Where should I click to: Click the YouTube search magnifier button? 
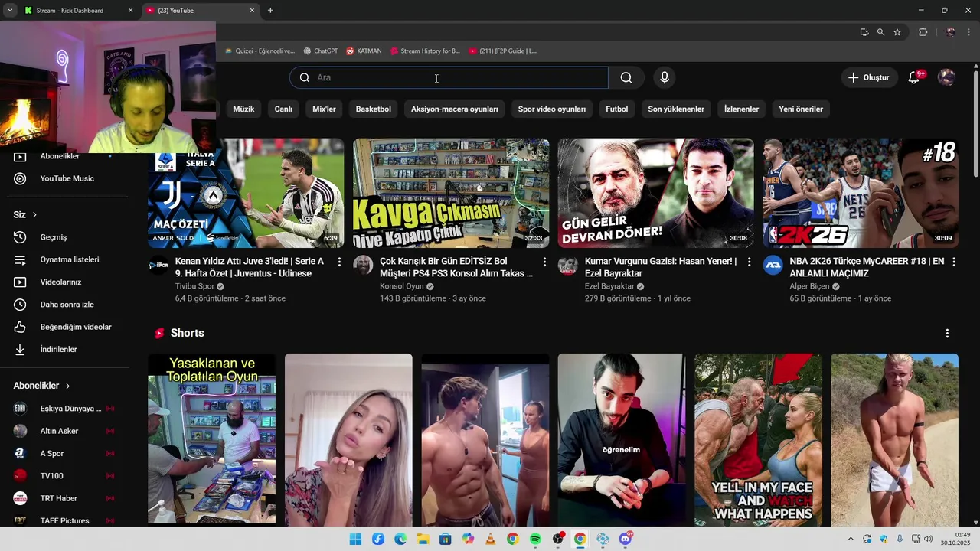(626, 77)
